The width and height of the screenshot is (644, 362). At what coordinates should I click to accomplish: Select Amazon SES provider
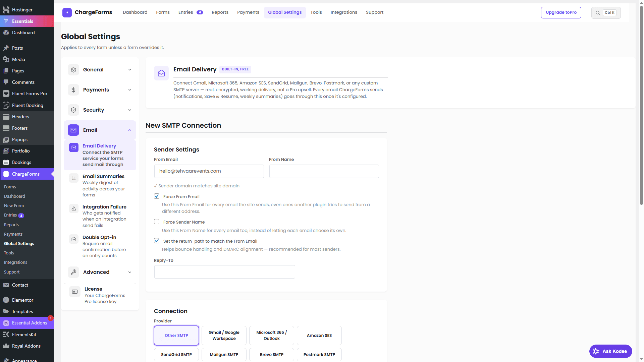point(319,336)
